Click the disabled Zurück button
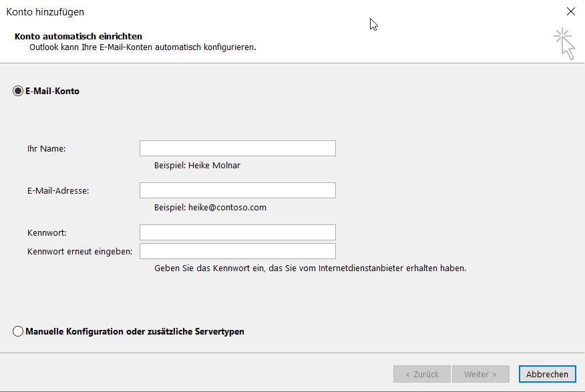The image size is (585, 392). click(x=422, y=374)
